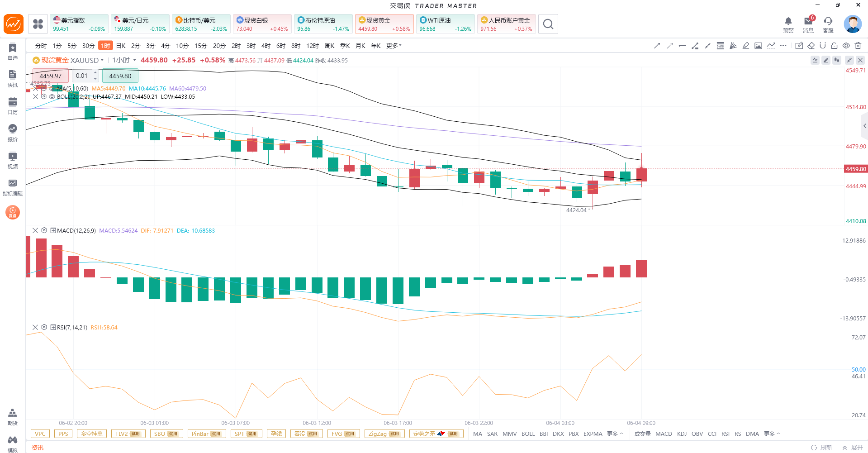
Task: Click the user avatar profile picture
Action: tap(853, 24)
